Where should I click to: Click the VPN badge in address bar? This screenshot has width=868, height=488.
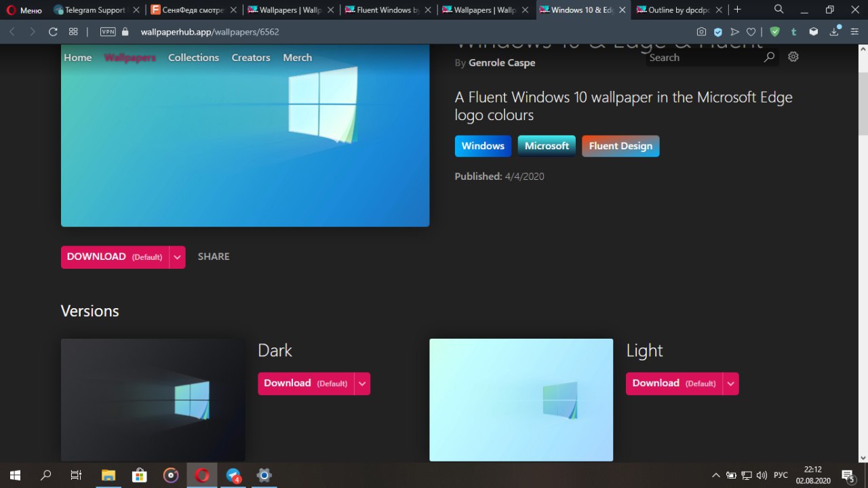pyautogui.click(x=107, y=32)
